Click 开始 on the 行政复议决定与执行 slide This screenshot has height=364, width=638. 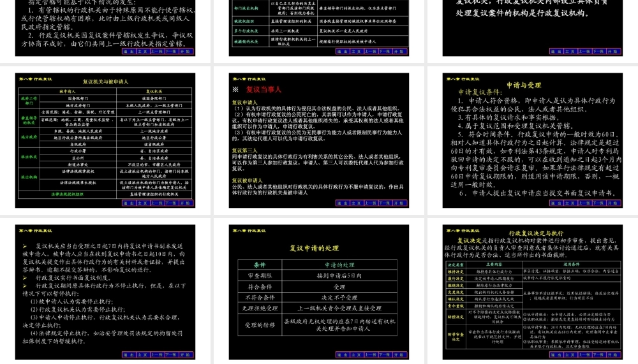[x=612, y=354]
